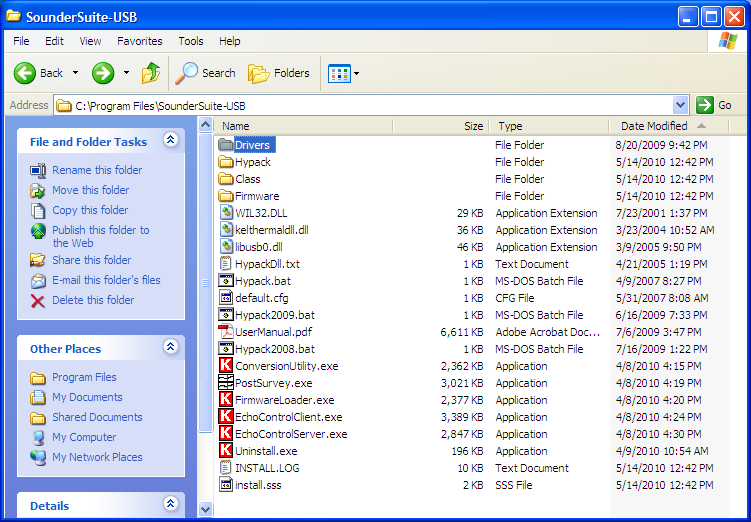This screenshot has height=522, width=751.
Task: Open the Favorites menu
Action: click(139, 41)
